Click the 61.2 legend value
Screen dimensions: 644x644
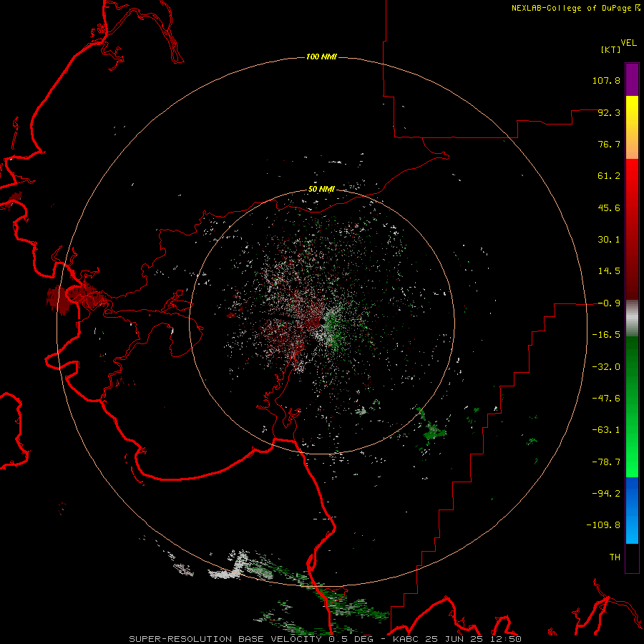click(x=609, y=176)
